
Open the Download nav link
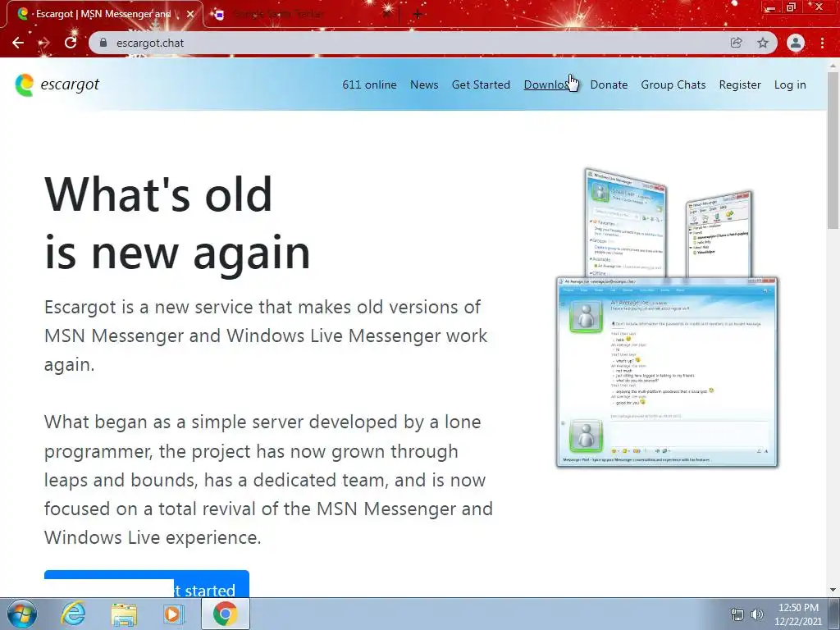pos(550,84)
